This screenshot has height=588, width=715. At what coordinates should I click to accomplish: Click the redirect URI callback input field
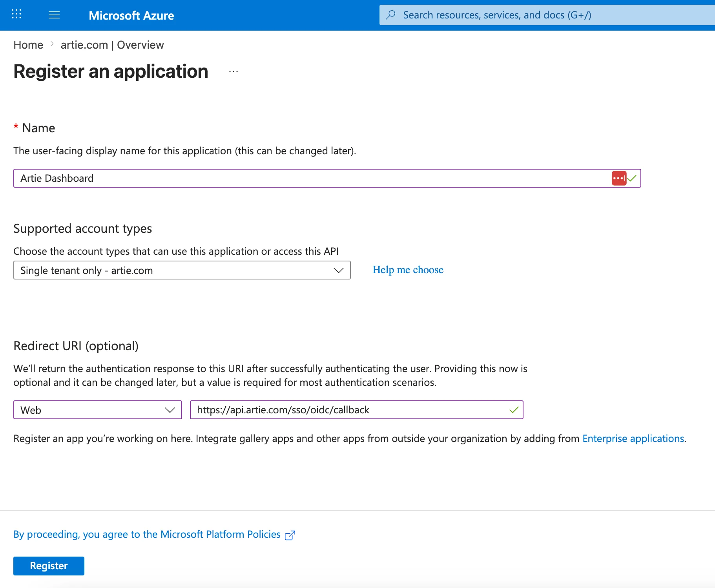pos(357,410)
